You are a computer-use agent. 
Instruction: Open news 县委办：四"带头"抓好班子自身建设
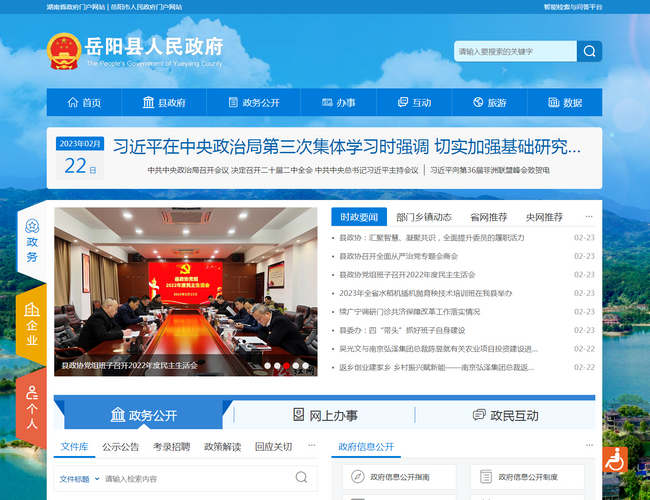tap(402, 330)
